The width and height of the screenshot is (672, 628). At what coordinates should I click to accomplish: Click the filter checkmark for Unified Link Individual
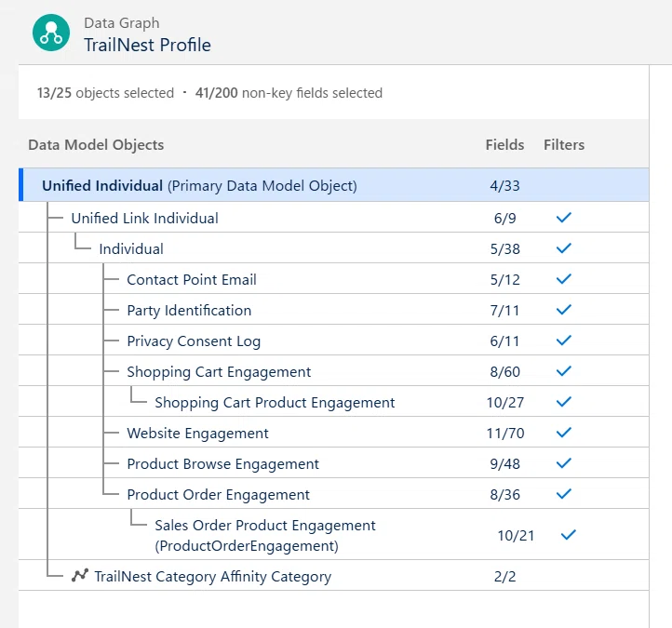(x=564, y=218)
